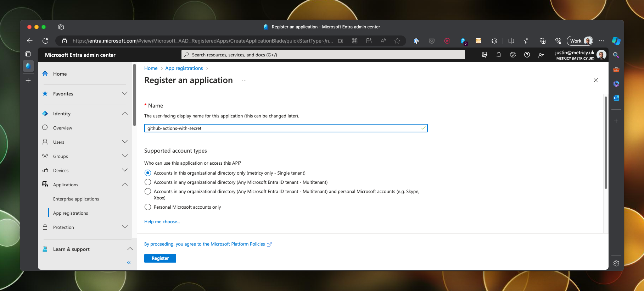Open Browser essentials heart icon
The height and width of the screenshot is (291, 644).
coord(558,41)
